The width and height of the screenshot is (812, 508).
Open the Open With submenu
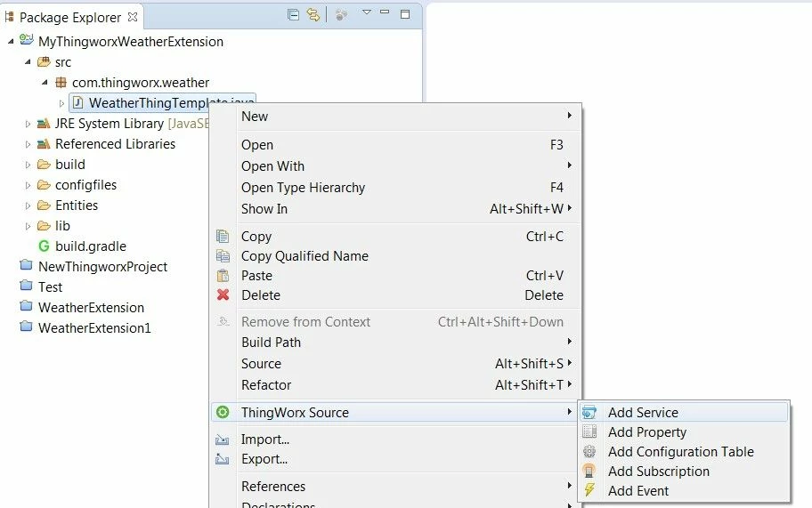(x=395, y=166)
